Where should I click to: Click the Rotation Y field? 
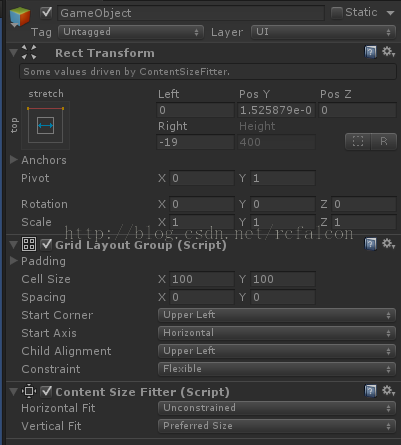283,204
